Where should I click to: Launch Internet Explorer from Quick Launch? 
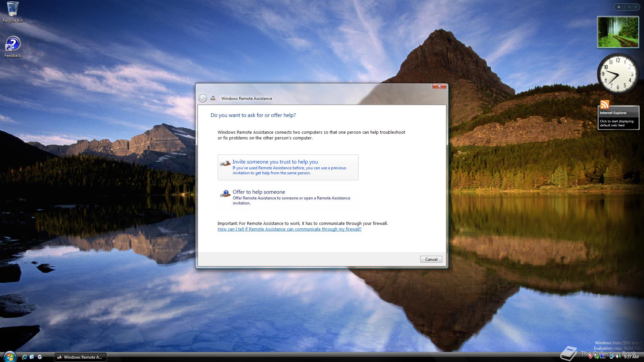click(24, 357)
